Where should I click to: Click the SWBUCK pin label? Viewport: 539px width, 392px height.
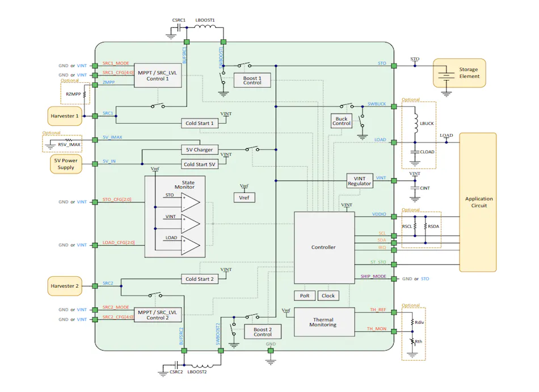(x=377, y=104)
